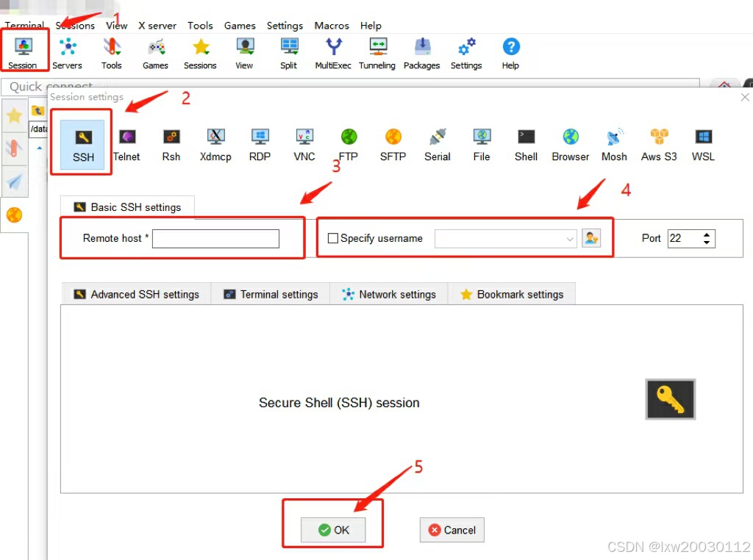753x560 pixels.
Task: Click the Tunneling toolbar icon
Action: click(x=377, y=52)
